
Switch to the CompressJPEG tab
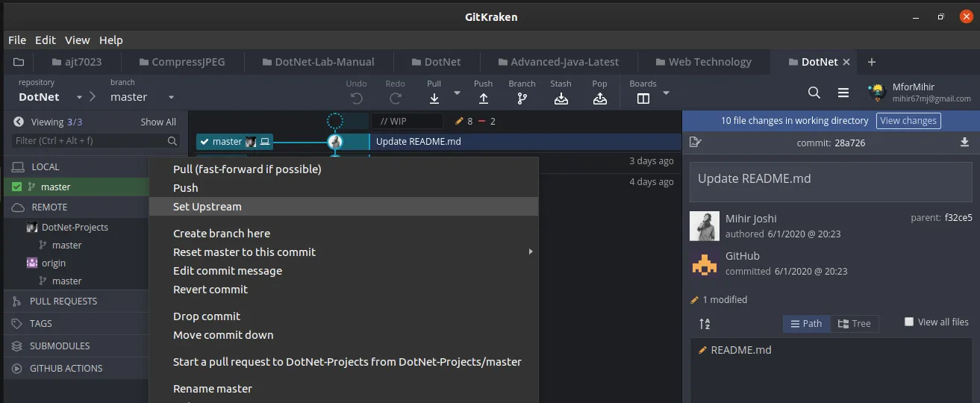click(181, 62)
